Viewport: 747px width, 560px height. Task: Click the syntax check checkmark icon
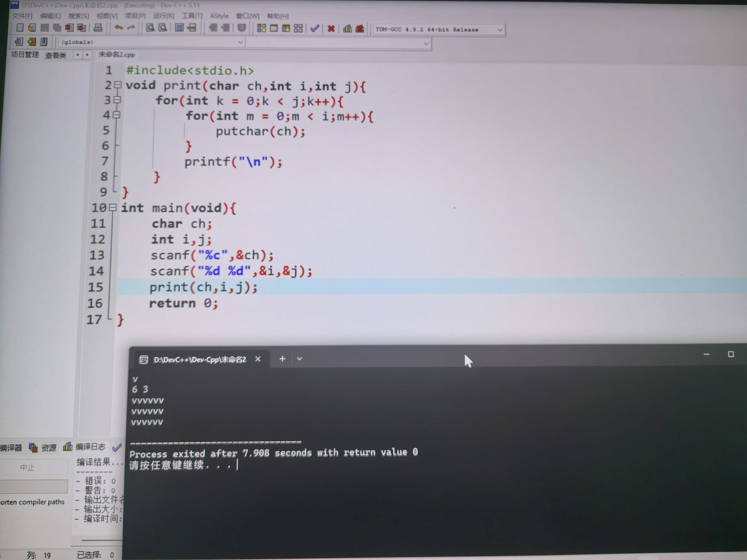(x=314, y=29)
